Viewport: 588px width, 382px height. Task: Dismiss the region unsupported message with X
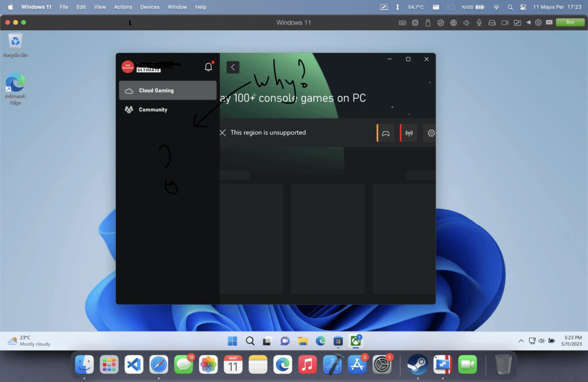223,132
